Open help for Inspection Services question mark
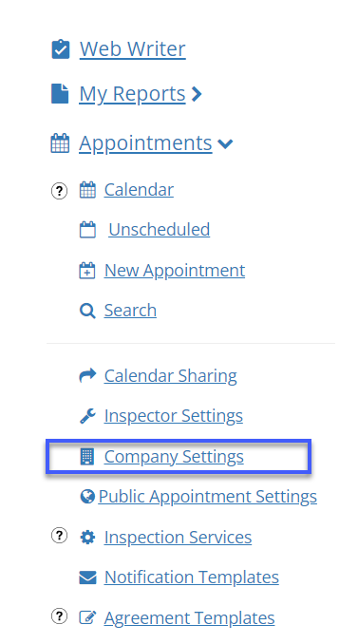The image size is (358, 644). [59, 535]
